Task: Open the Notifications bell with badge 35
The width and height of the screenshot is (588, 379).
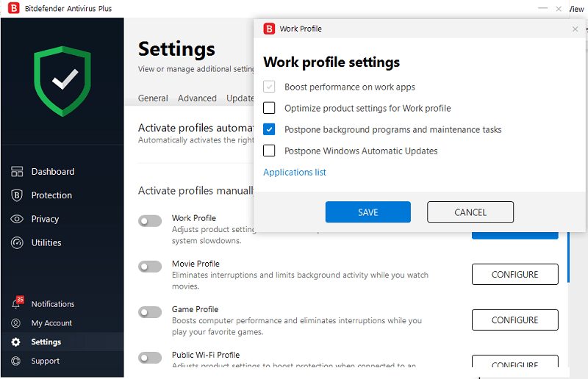Action: pyautogui.click(x=17, y=303)
